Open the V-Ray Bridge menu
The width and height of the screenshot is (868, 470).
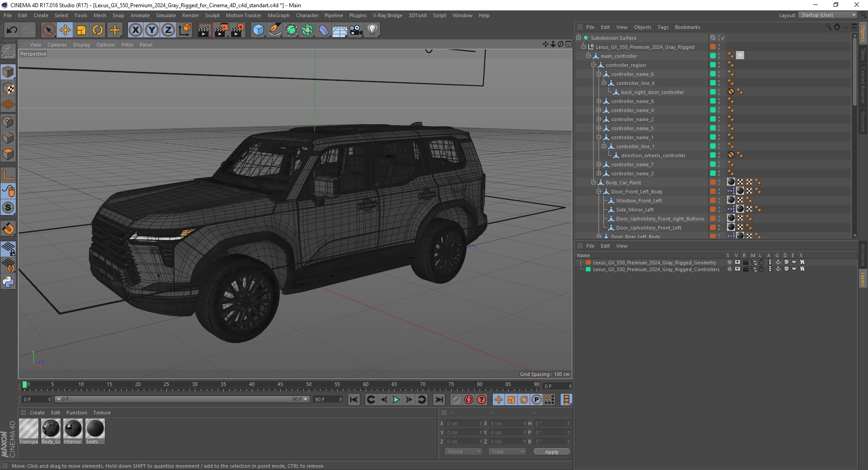click(x=387, y=15)
